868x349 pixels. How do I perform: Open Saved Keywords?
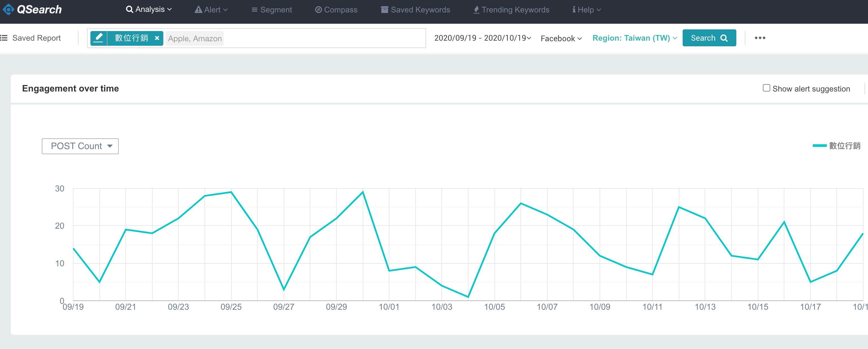point(415,10)
